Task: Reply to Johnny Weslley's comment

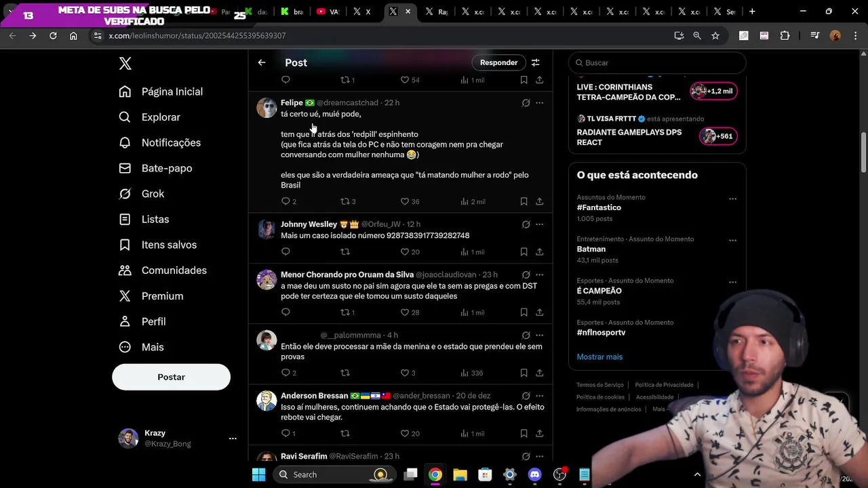Action: pos(285,251)
